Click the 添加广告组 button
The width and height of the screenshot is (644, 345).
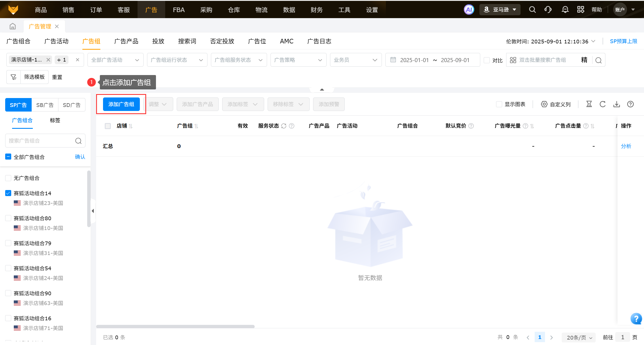pos(121,104)
